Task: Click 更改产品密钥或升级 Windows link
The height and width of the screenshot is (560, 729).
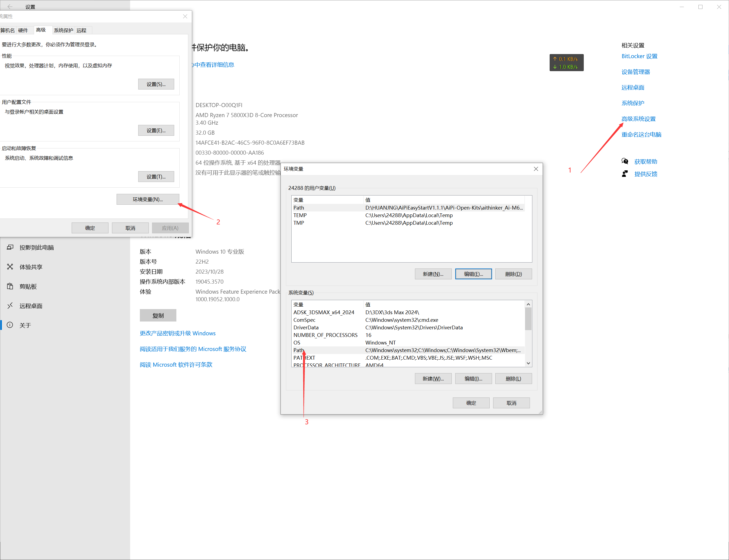Action: (x=178, y=333)
